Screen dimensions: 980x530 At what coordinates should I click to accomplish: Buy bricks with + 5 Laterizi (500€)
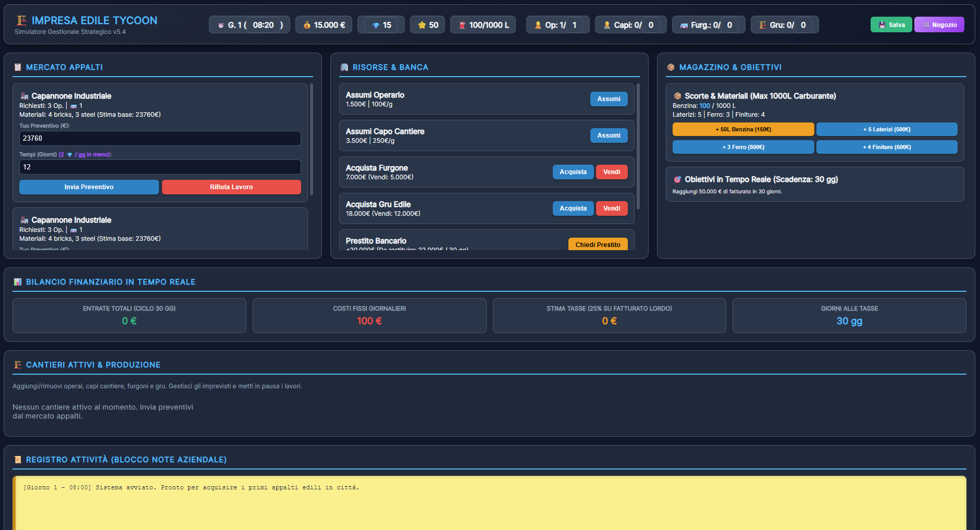[887, 129]
